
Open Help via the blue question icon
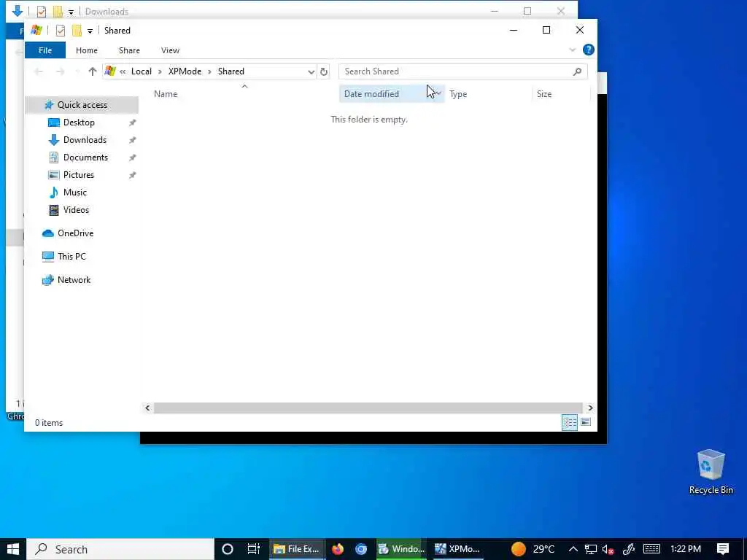click(x=589, y=50)
